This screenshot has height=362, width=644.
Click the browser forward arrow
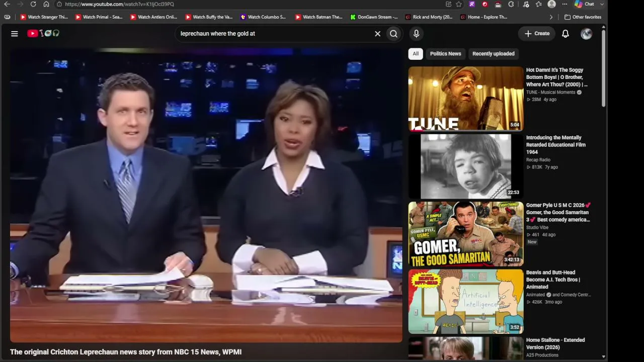[20, 4]
